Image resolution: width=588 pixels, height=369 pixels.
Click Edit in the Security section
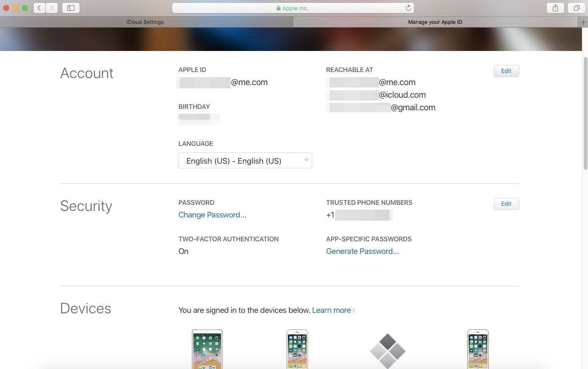pos(506,203)
